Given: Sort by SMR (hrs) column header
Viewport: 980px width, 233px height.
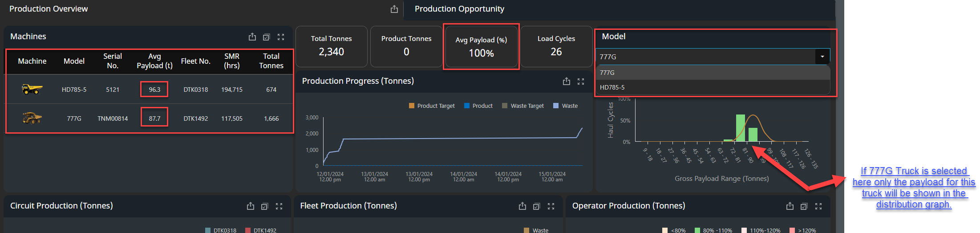Looking at the screenshot, I should (x=232, y=61).
